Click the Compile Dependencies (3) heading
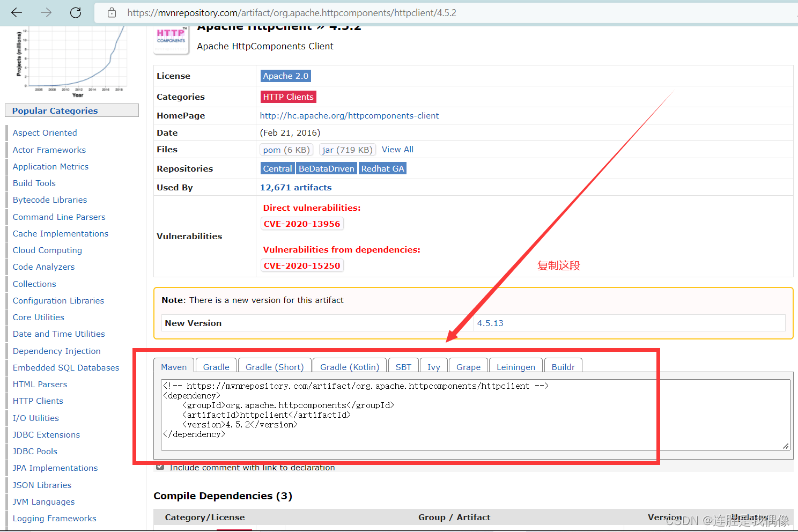 point(223,496)
